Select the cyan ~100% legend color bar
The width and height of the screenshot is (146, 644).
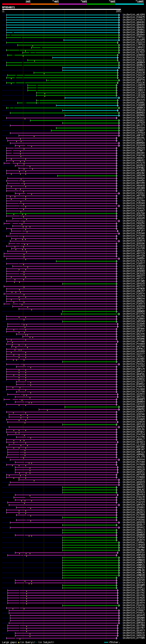click(x=130, y=4)
